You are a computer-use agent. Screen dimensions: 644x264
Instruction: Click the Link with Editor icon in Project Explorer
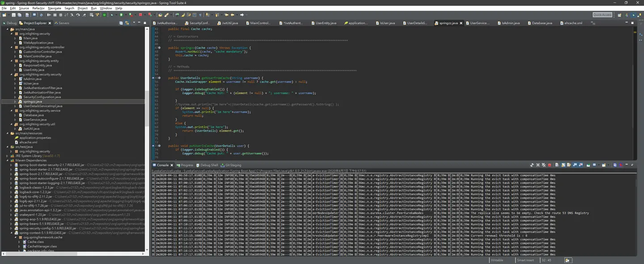[127, 23]
